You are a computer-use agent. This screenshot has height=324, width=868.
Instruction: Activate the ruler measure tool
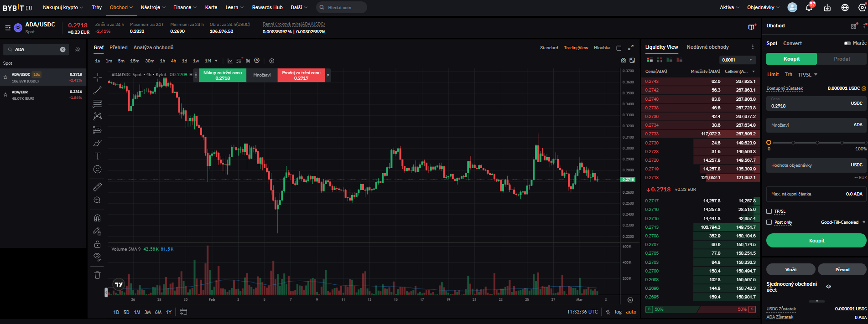97,187
